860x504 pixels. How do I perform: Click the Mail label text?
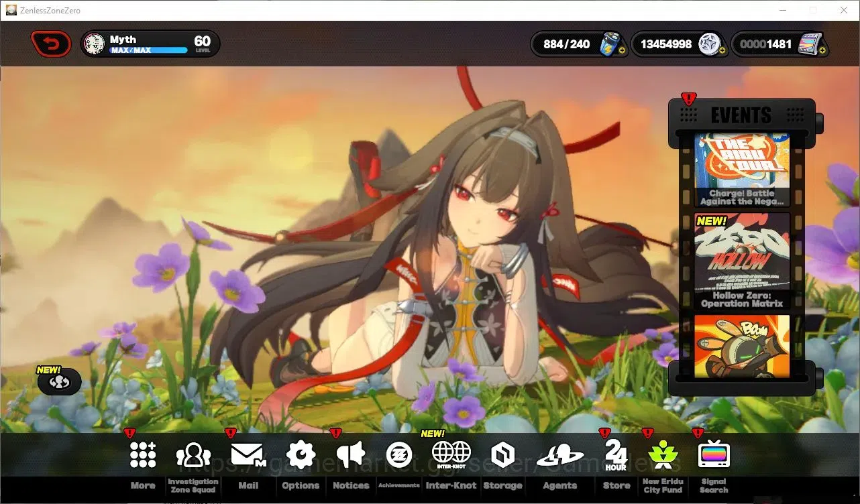(x=248, y=486)
